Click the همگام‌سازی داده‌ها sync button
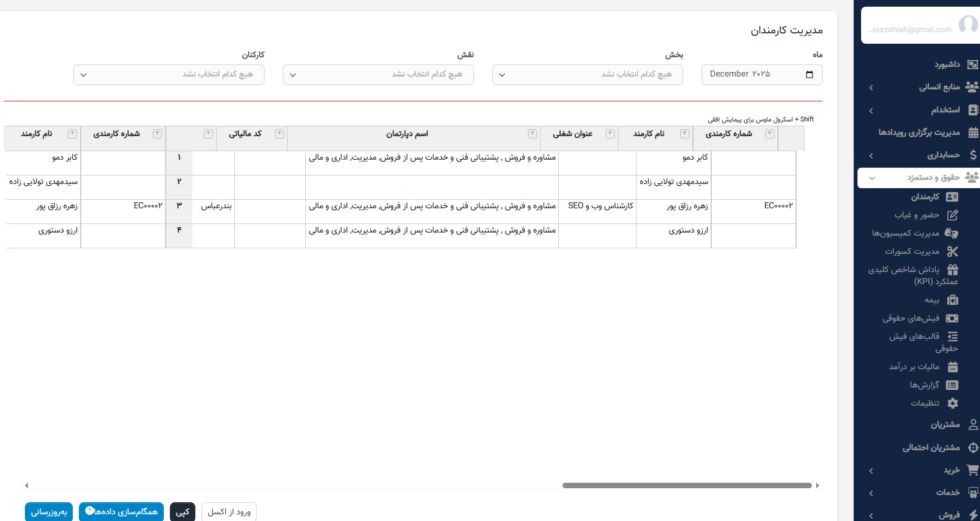The height and width of the screenshot is (521, 980). [x=121, y=512]
